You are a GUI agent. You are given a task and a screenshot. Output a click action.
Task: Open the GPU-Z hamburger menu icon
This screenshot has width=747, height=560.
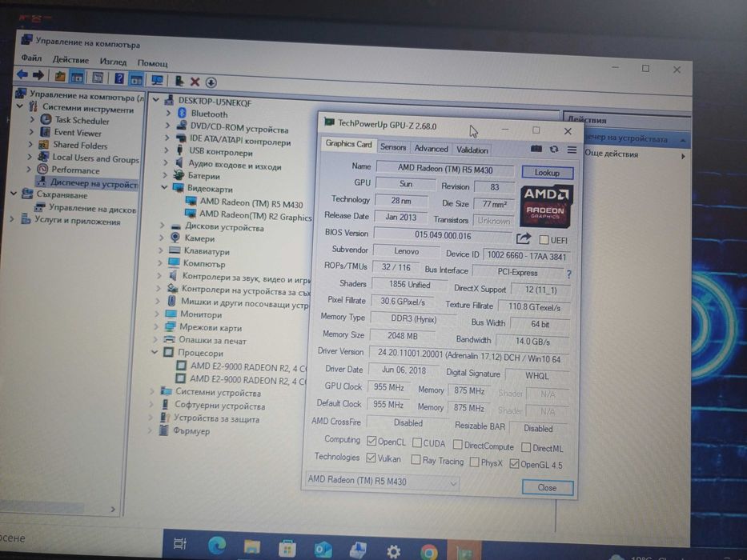(572, 150)
